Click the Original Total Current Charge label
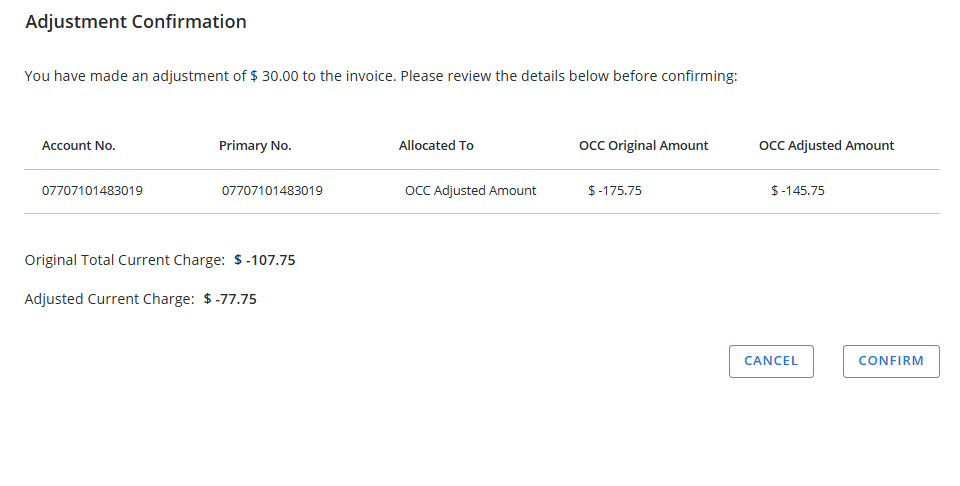 [125, 261]
